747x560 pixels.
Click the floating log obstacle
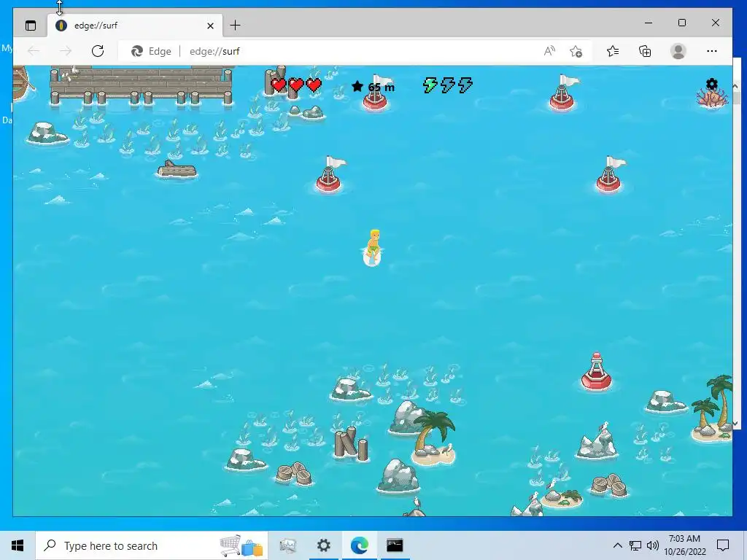177,170
